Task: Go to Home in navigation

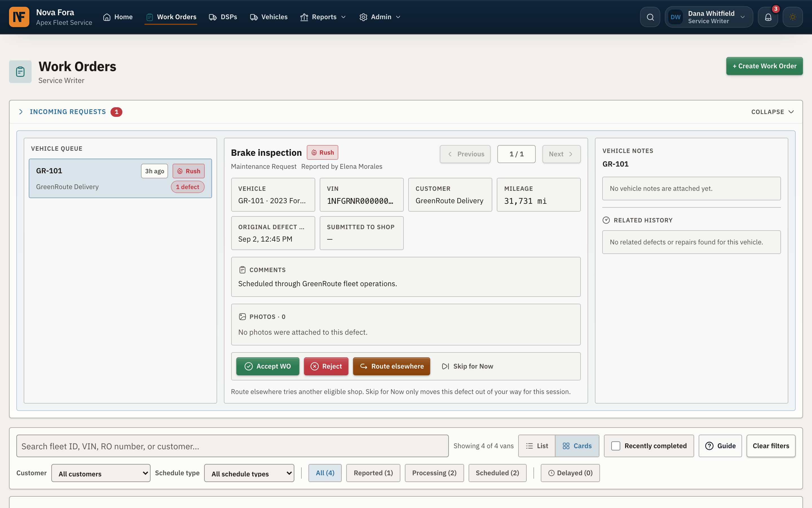Action: point(118,17)
